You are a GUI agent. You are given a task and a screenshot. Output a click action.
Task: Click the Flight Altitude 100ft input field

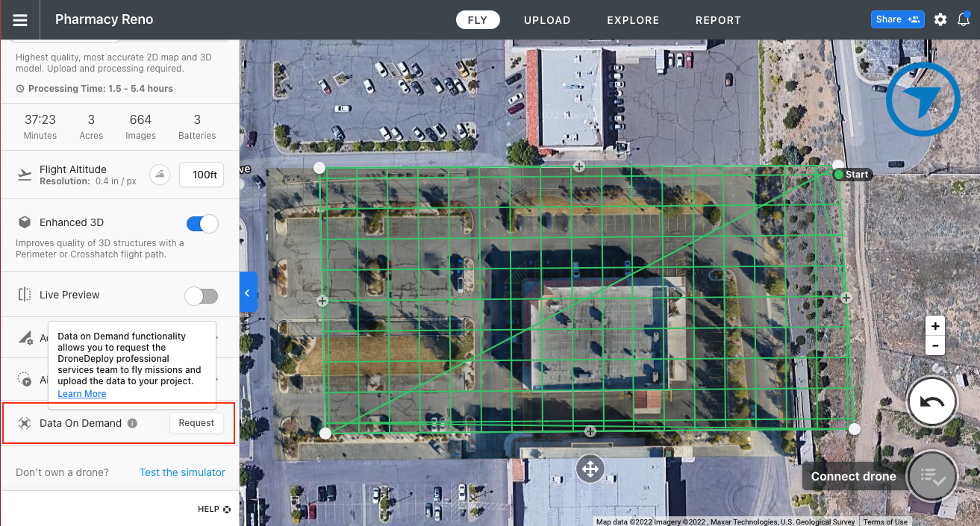click(202, 175)
